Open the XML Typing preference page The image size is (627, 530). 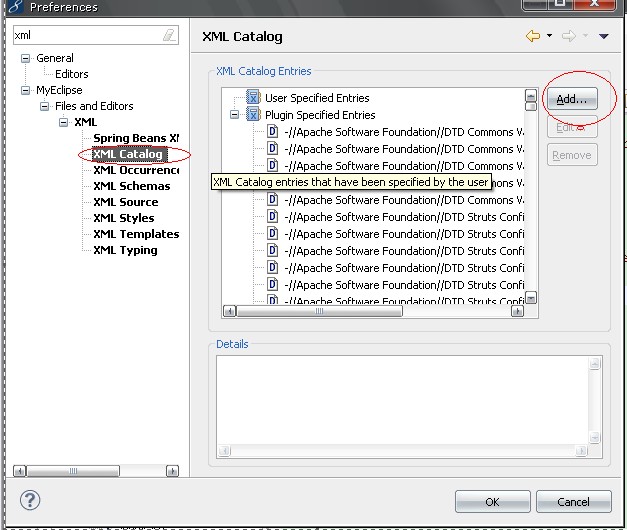click(x=125, y=250)
